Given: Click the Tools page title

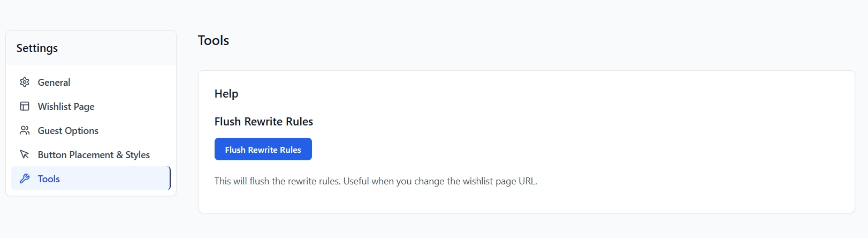Looking at the screenshot, I should pyautogui.click(x=214, y=41).
